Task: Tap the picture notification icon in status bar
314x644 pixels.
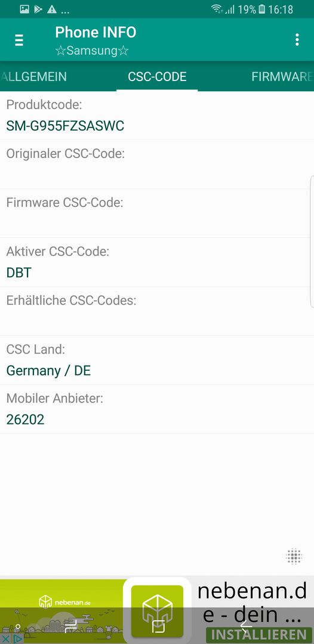Action: point(24,9)
